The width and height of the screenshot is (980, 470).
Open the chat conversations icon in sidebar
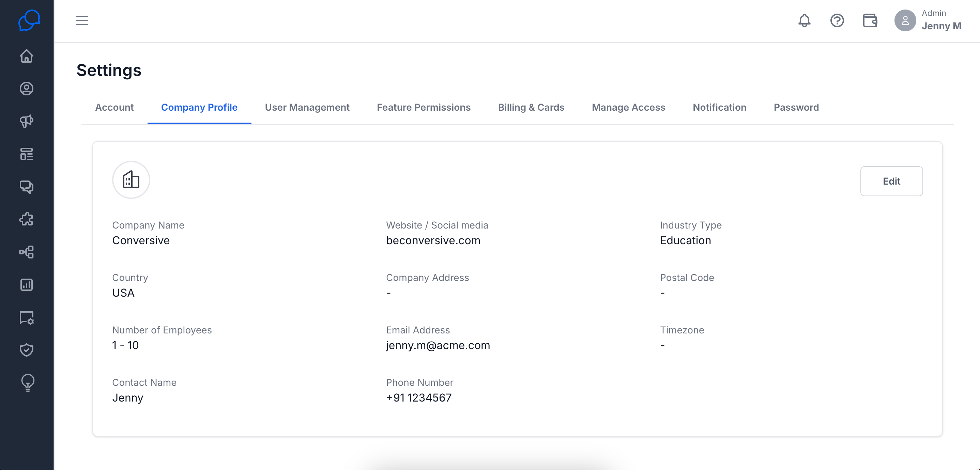[27, 187]
